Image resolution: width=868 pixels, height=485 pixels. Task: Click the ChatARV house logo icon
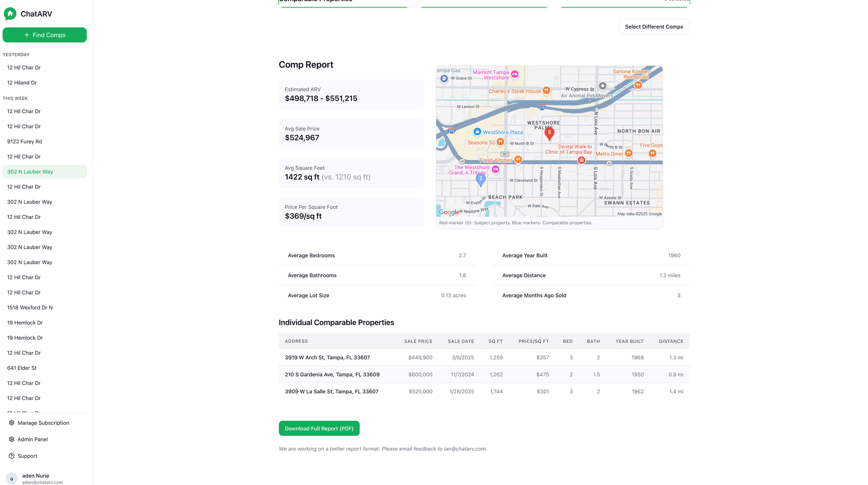10,14
